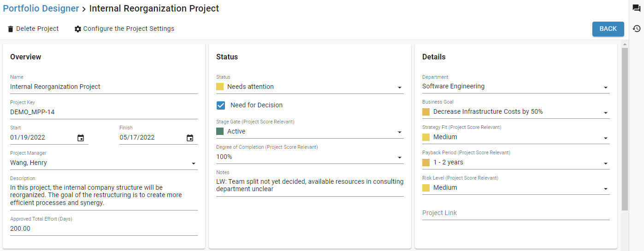Click the Configure Project Settings gear icon

coord(78,29)
